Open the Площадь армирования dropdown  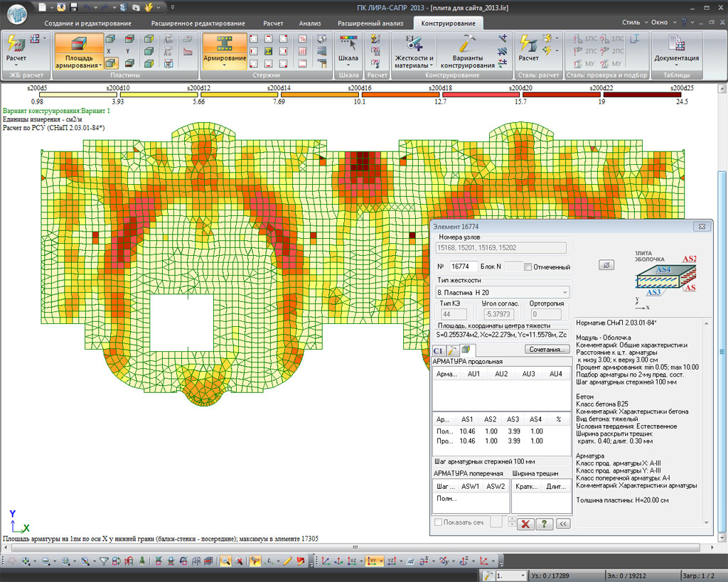pyautogui.click(x=78, y=62)
